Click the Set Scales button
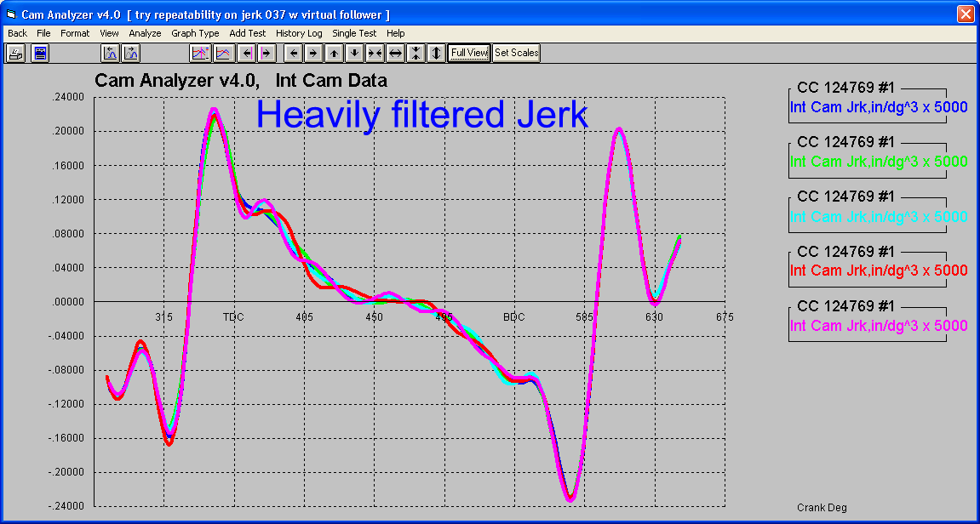The width and height of the screenshot is (980, 524). point(516,53)
